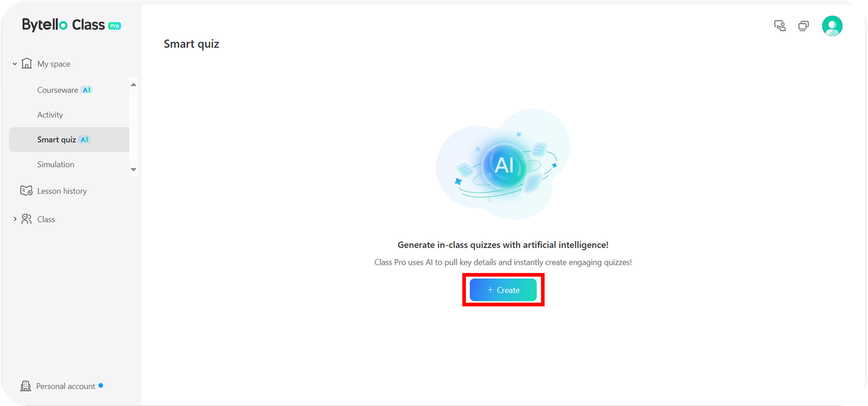Click the sidebar scroll up arrow
Screen dimensions: 868x406
[133, 85]
